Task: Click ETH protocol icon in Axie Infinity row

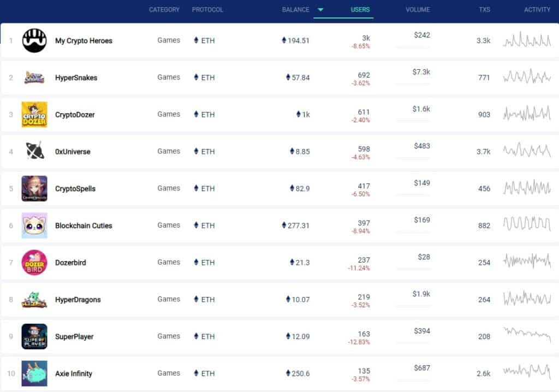Action: 196,373
